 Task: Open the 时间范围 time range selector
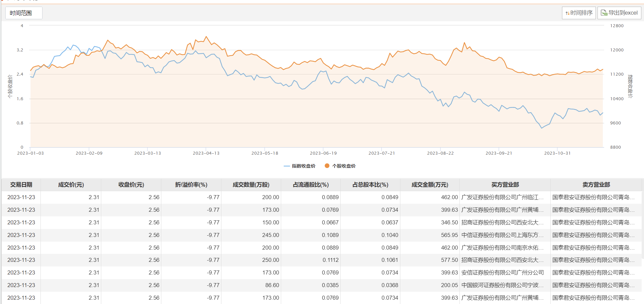point(24,13)
